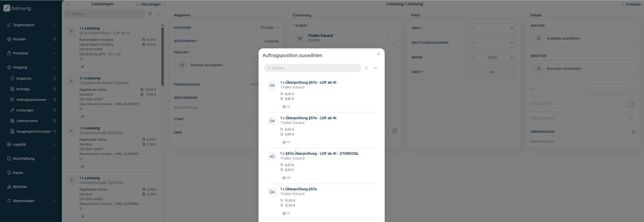Open the Kassa menu item
644x222 pixels.
click(x=18, y=173)
